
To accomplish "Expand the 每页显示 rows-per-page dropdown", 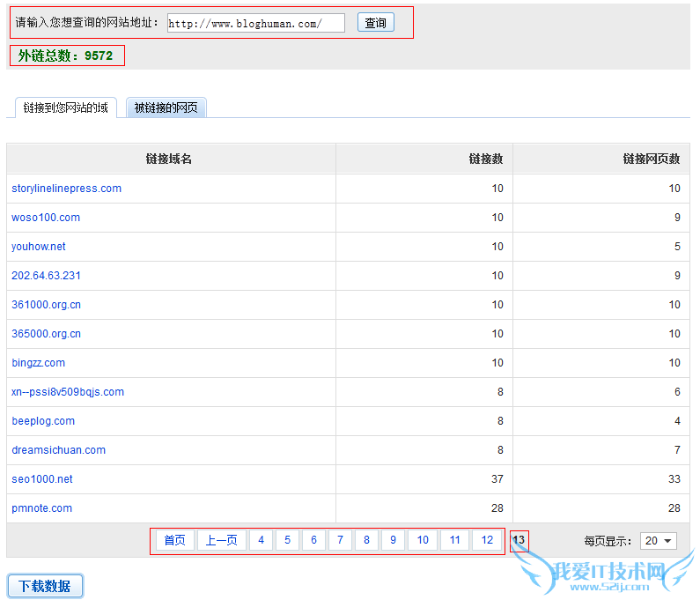I will (x=658, y=541).
